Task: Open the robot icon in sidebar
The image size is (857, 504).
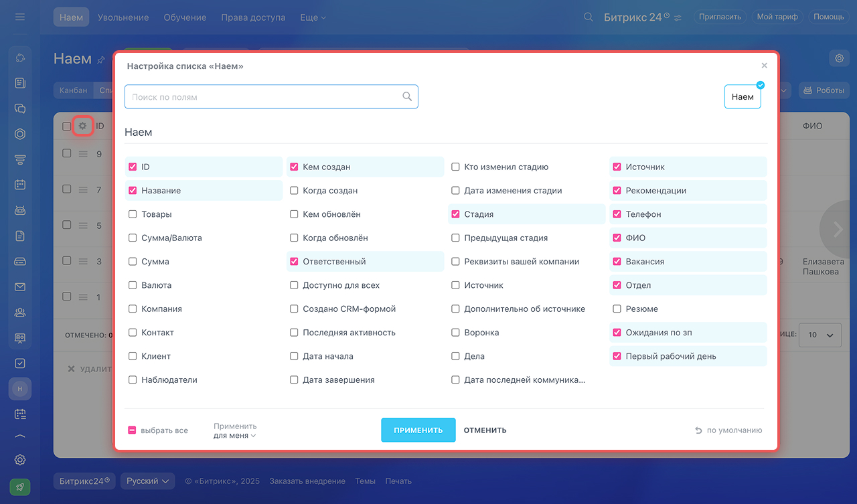Action: (20, 210)
